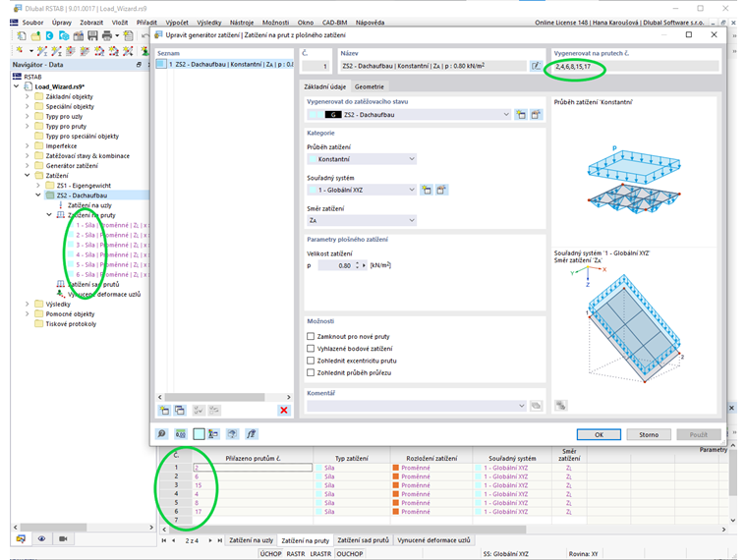Viewport: 747px width, 560px height.
Task: Increase the p value with the spinner
Action: point(357,263)
